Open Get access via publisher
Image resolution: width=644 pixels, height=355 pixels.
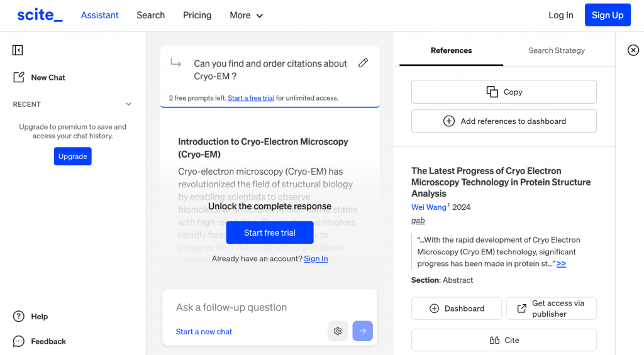551,309
